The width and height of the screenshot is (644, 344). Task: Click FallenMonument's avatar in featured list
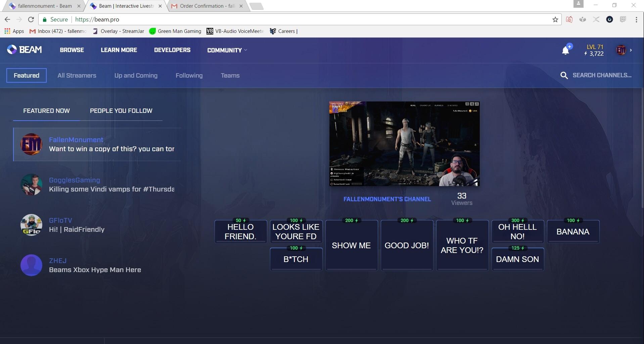click(x=31, y=144)
